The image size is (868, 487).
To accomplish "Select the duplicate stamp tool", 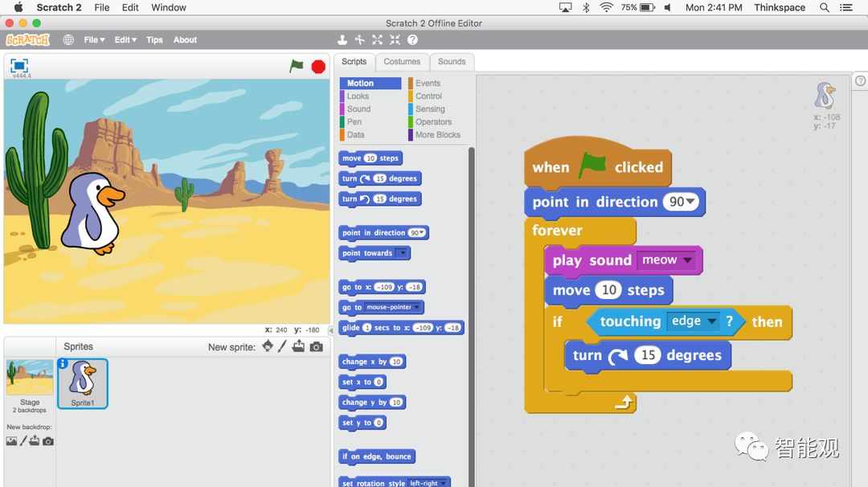I will click(x=342, y=39).
